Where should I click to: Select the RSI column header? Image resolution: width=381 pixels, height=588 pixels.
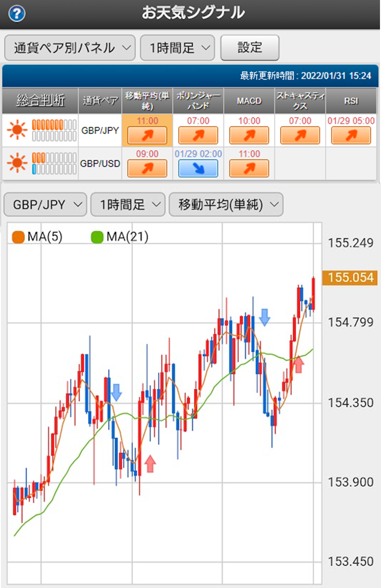[352, 100]
